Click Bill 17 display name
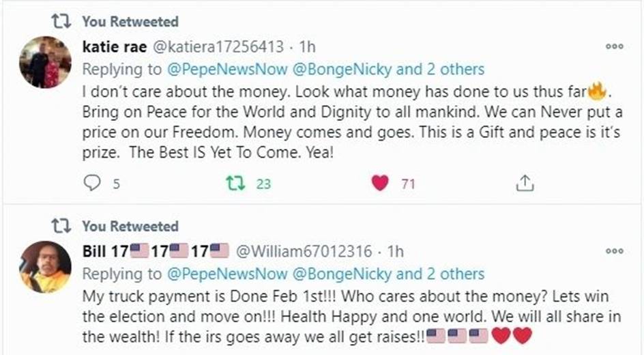The image size is (644, 355). click(x=156, y=251)
